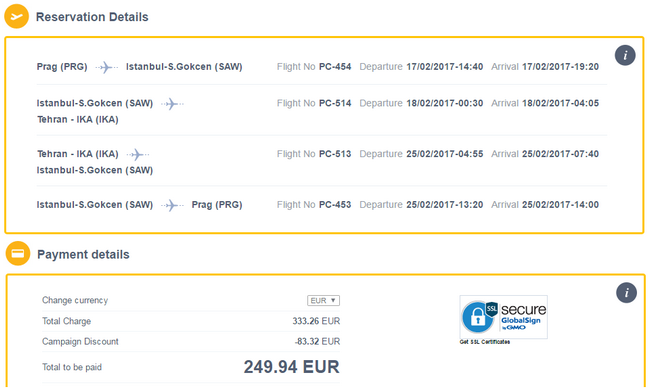Follow the Get SSL Certificates link
650x388 pixels.
[x=485, y=342]
